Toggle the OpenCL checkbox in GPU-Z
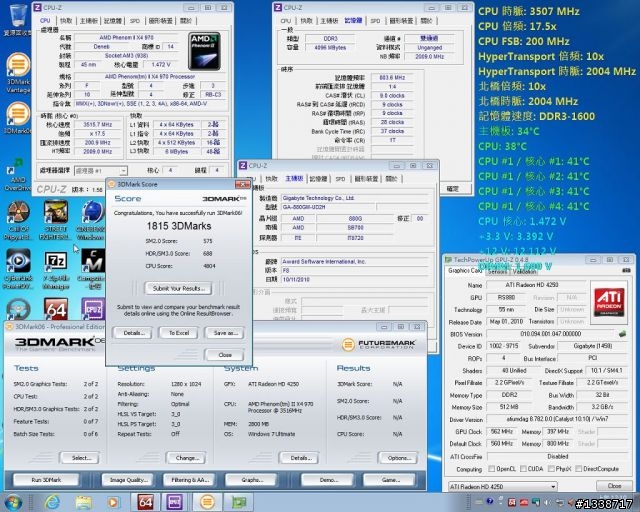 [x=491, y=469]
